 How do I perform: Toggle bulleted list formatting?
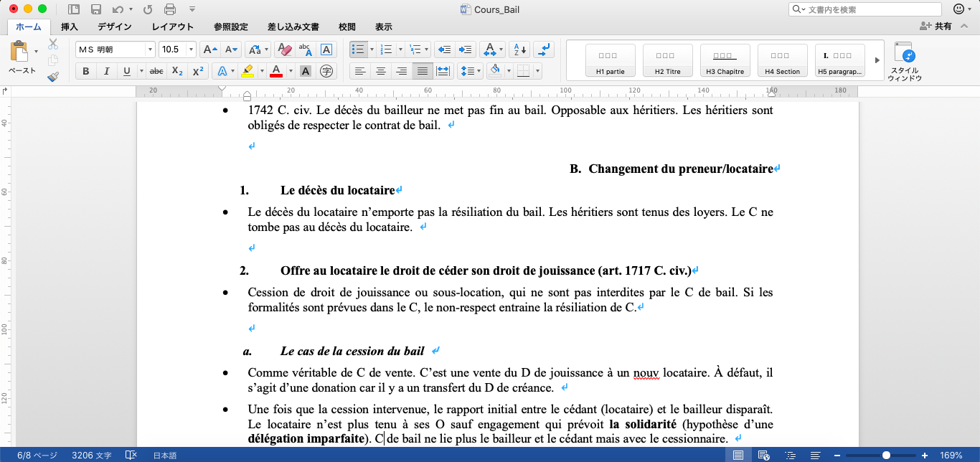pos(359,49)
